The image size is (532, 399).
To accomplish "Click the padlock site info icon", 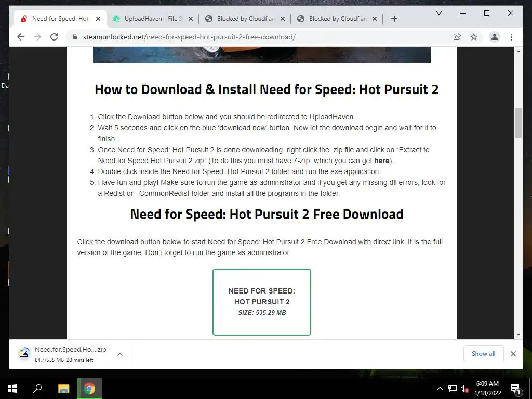I will click(x=75, y=37).
